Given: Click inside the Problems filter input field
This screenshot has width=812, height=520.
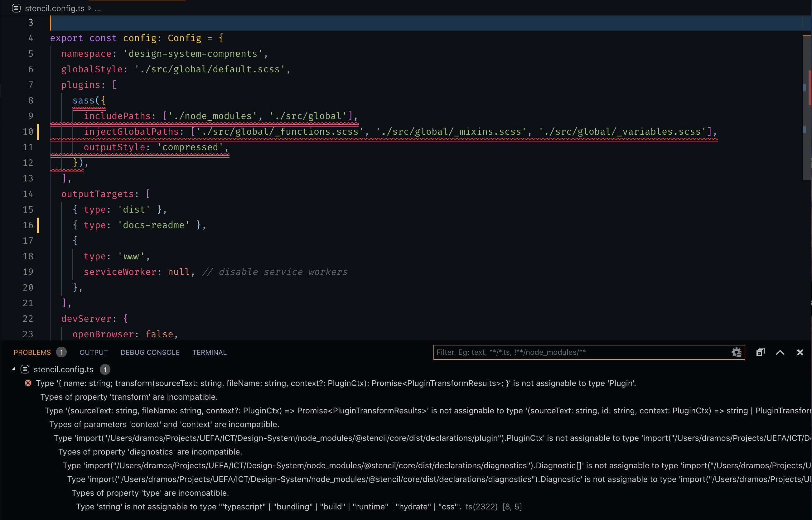Looking at the screenshot, I should tap(574, 352).
